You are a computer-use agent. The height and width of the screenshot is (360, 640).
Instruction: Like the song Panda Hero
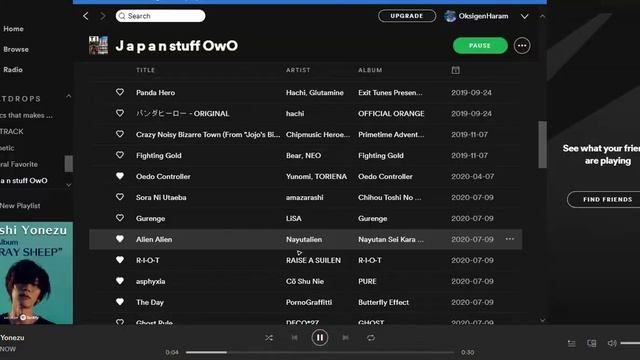pyautogui.click(x=120, y=92)
